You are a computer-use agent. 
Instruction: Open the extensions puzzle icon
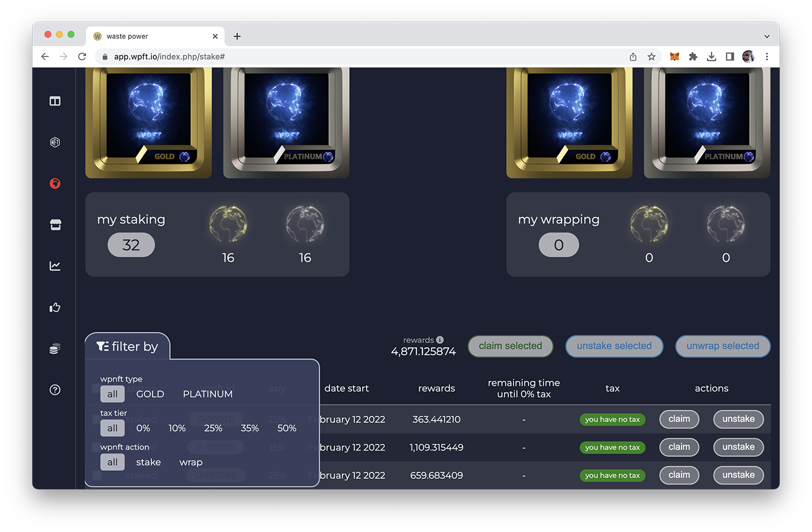(693, 57)
